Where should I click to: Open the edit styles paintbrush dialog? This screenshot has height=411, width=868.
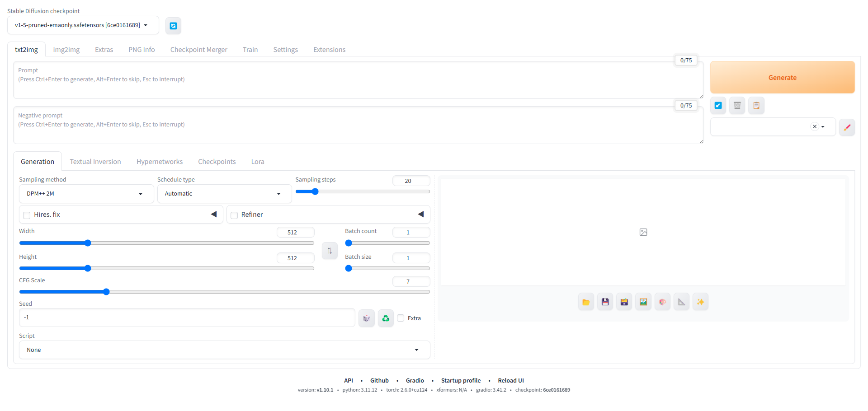pos(847,127)
